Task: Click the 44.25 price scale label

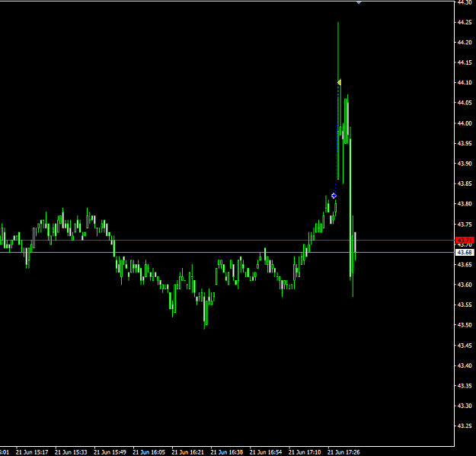Action: tap(465, 22)
